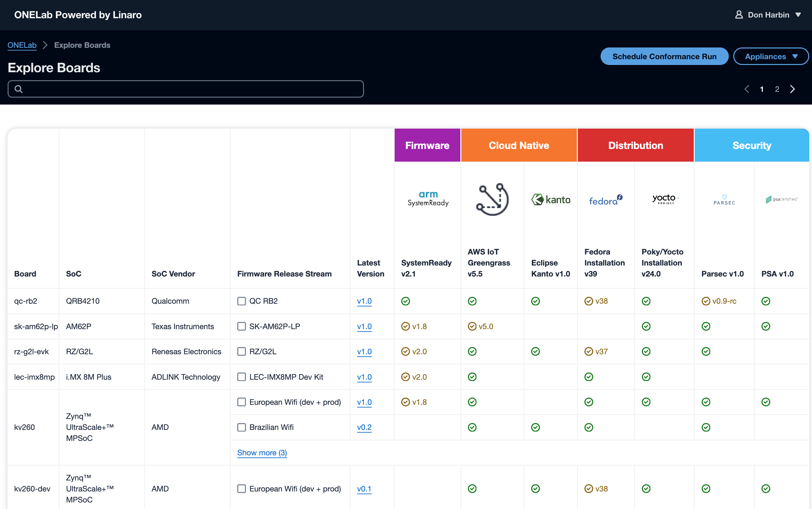Click kv260-dev Fedora v38 status icon
The height and width of the screenshot is (509, 812).
589,489
